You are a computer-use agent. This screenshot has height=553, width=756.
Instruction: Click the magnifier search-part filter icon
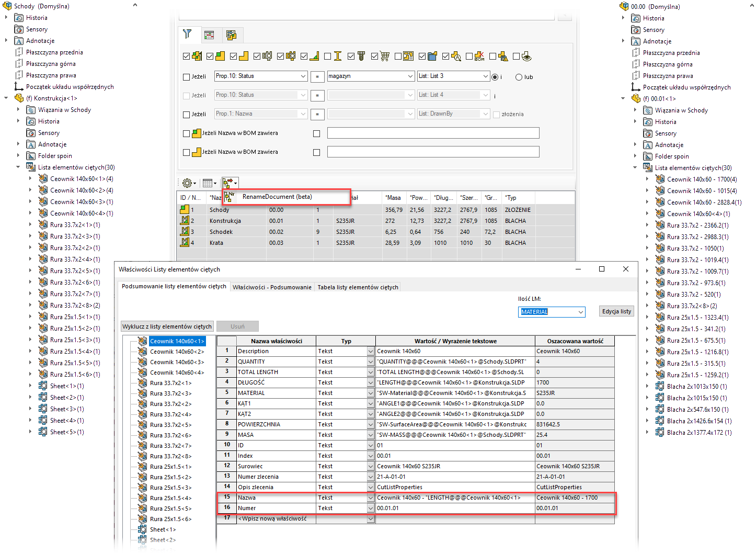click(456, 56)
